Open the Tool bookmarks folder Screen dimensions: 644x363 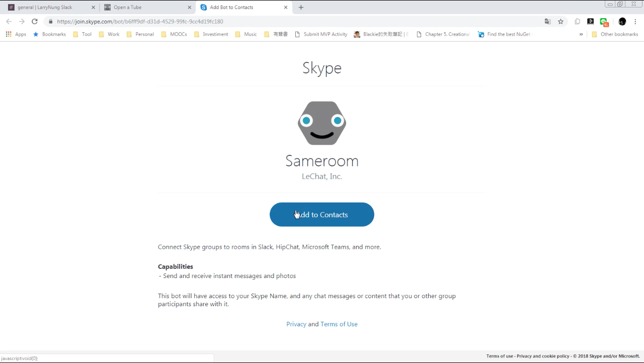point(83,34)
